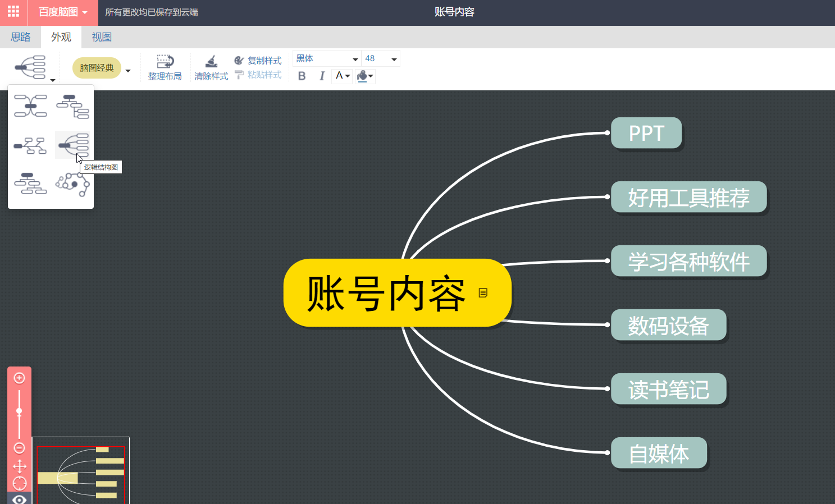Image resolution: width=835 pixels, height=504 pixels.
Task: Click the 整理布局 button
Action: coord(165,68)
